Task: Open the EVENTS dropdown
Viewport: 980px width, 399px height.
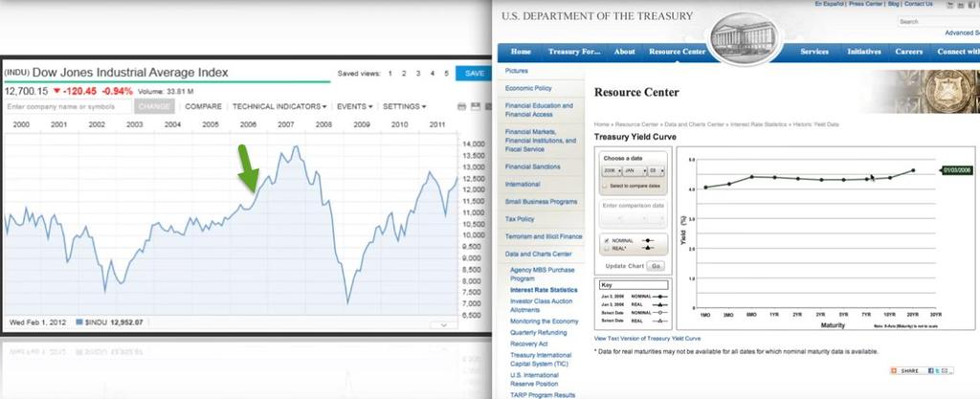Action: pyautogui.click(x=354, y=107)
